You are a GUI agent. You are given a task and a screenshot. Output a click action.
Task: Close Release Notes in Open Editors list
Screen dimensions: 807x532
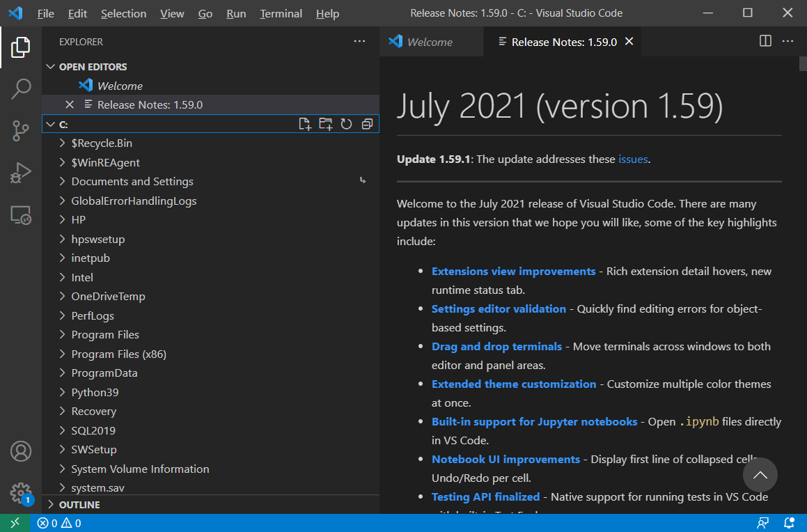click(x=70, y=105)
